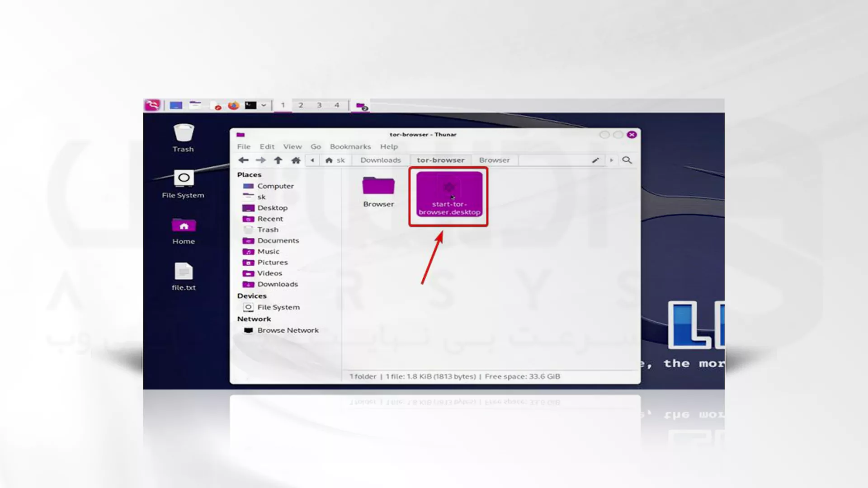This screenshot has height=488, width=868.
Task: Select start-tor-browser.desktop file
Action: pyautogui.click(x=449, y=194)
